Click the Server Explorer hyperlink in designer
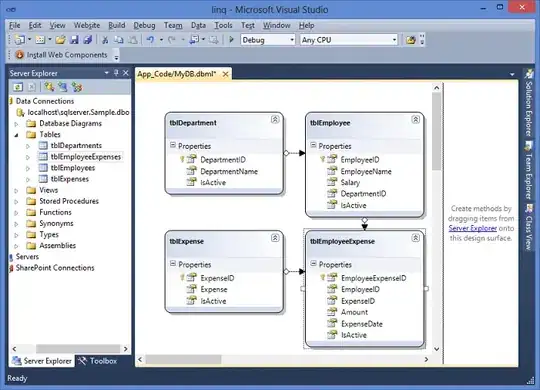The height and width of the screenshot is (390, 540). pos(472,228)
